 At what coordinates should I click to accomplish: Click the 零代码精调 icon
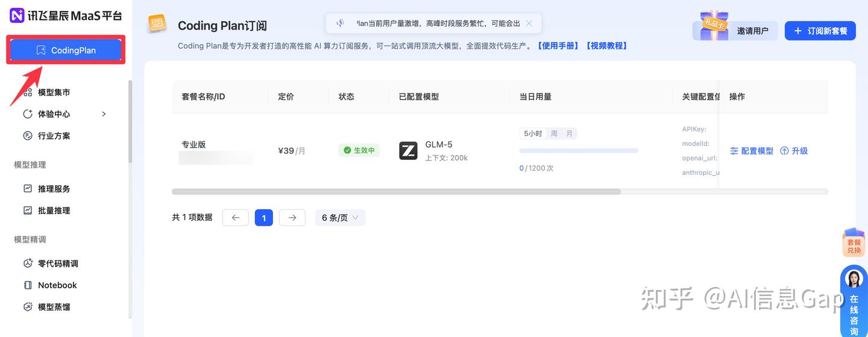(28, 263)
